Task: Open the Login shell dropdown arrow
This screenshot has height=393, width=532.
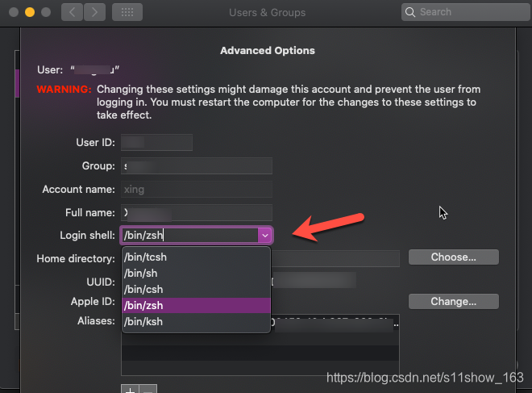Action: pyautogui.click(x=265, y=236)
